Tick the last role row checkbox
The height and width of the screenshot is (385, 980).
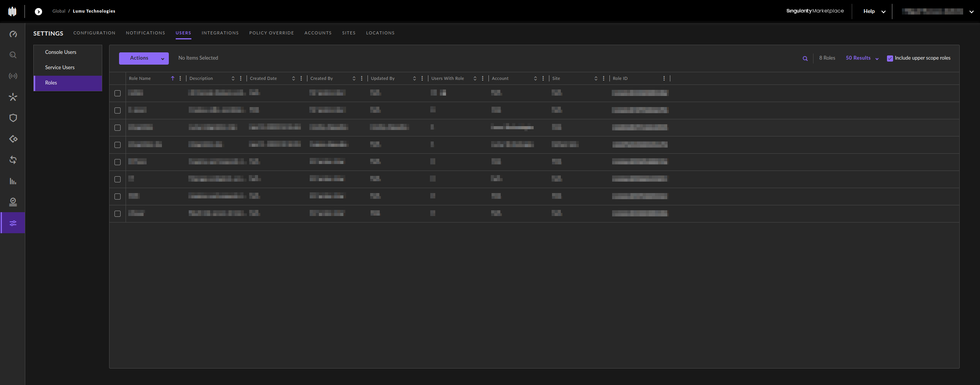[x=118, y=214]
